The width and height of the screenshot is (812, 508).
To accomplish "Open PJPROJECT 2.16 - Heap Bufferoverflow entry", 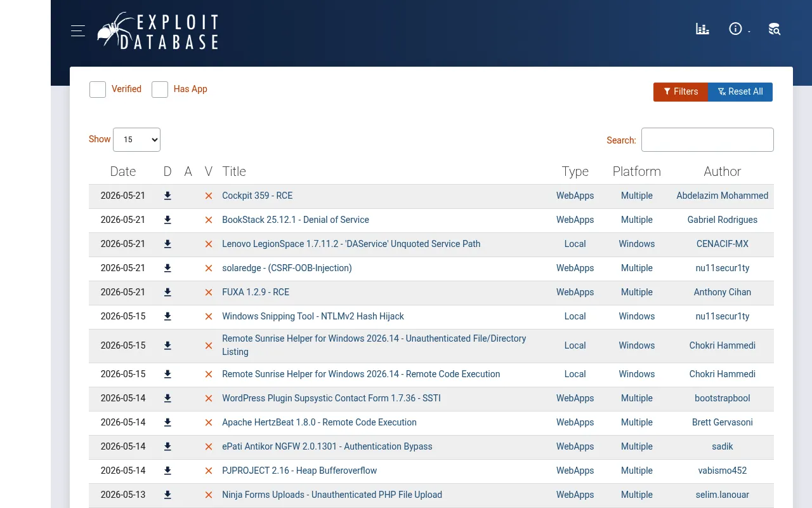I will [x=299, y=471].
